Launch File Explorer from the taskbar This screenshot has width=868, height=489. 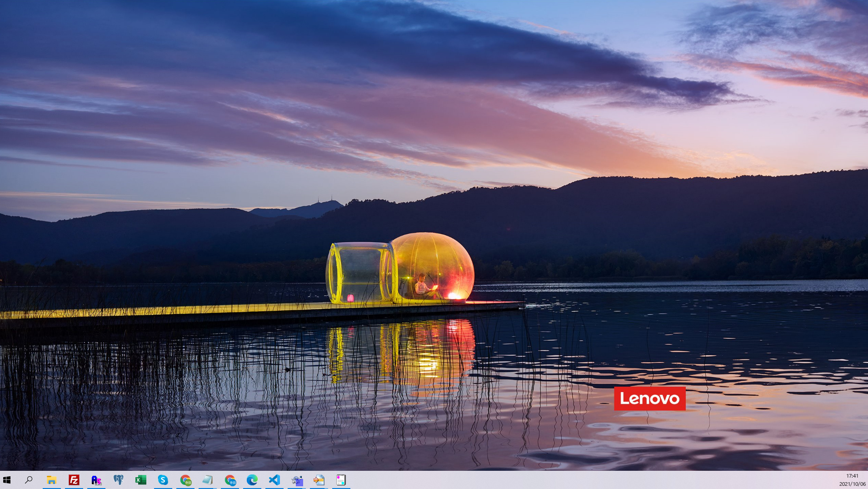(51, 480)
